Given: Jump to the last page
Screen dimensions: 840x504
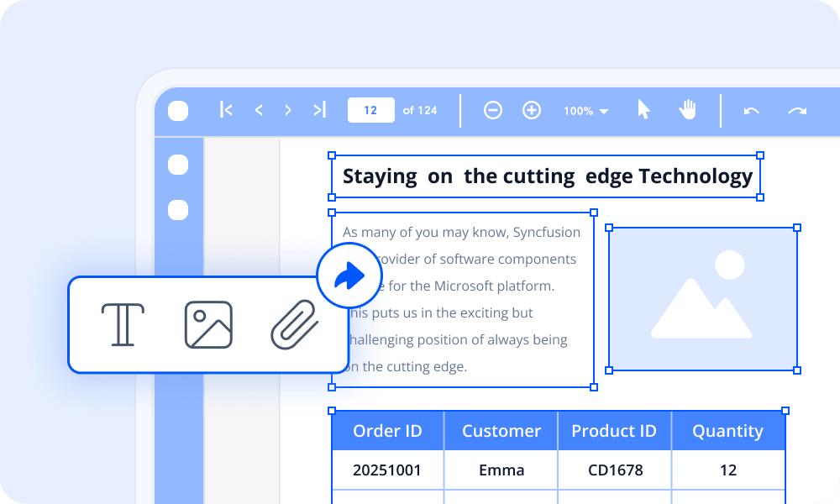Looking at the screenshot, I should [x=319, y=109].
